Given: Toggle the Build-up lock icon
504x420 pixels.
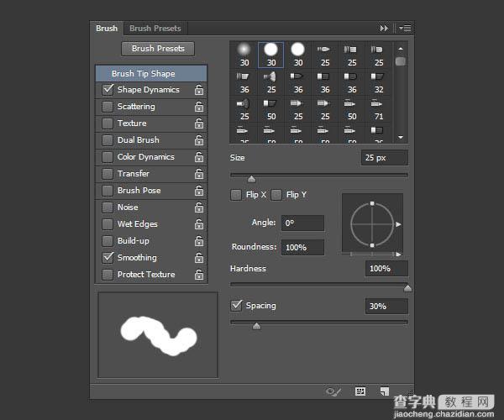Looking at the screenshot, I should (x=199, y=241).
